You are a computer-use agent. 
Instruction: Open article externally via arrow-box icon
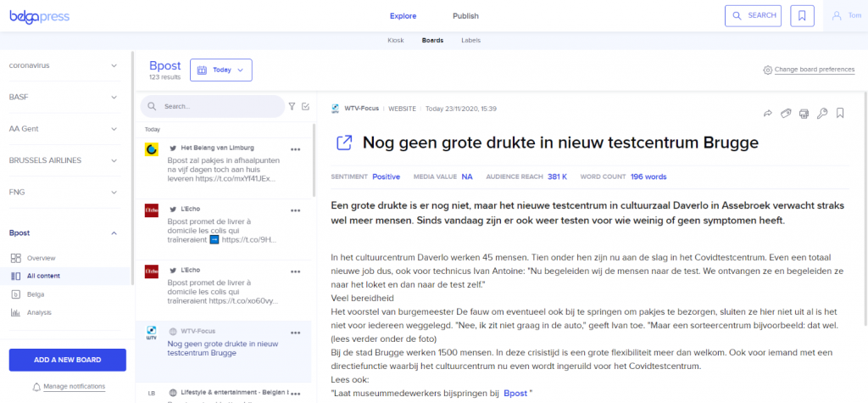(x=344, y=143)
